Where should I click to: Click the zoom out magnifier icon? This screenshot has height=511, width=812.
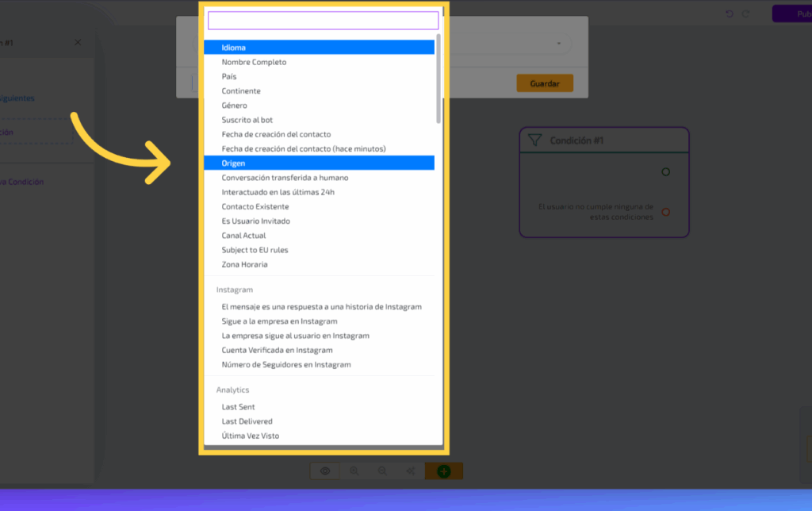click(382, 471)
